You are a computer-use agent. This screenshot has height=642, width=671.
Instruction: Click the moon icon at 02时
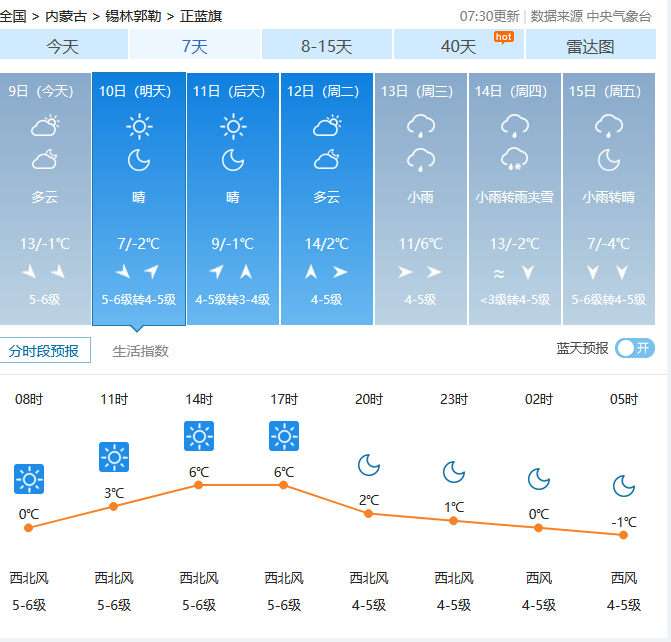point(539,479)
